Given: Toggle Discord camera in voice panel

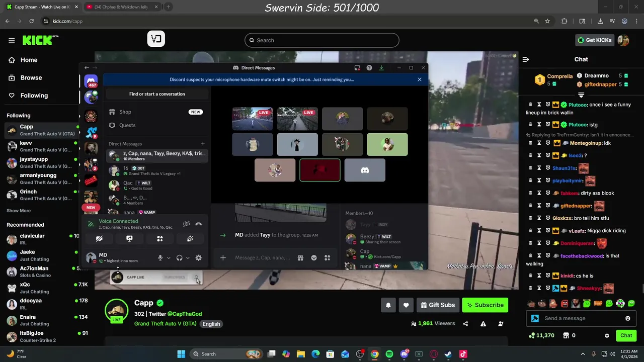Looking at the screenshot, I should [x=99, y=239].
